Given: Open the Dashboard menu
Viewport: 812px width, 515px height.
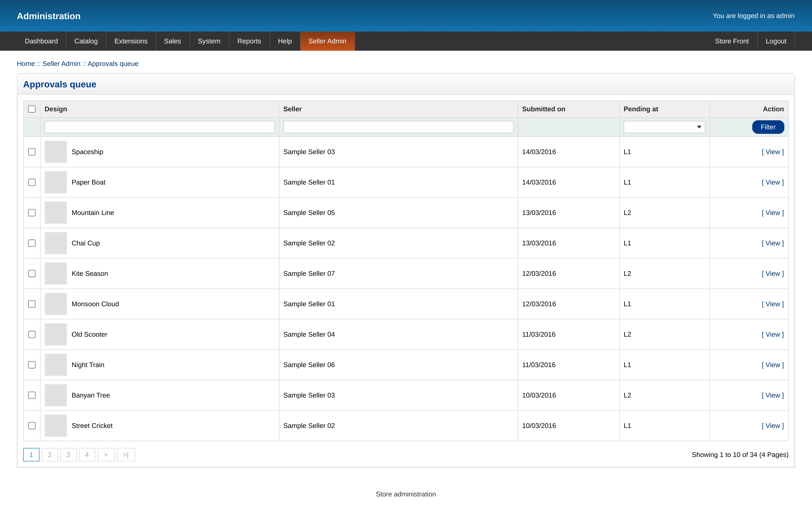Looking at the screenshot, I should coord(41,41).
